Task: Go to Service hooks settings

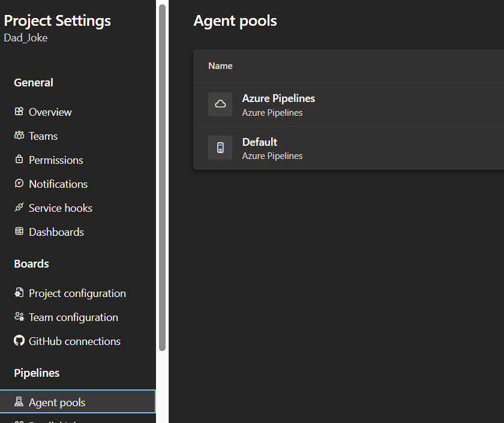Action: coord(61,208)
